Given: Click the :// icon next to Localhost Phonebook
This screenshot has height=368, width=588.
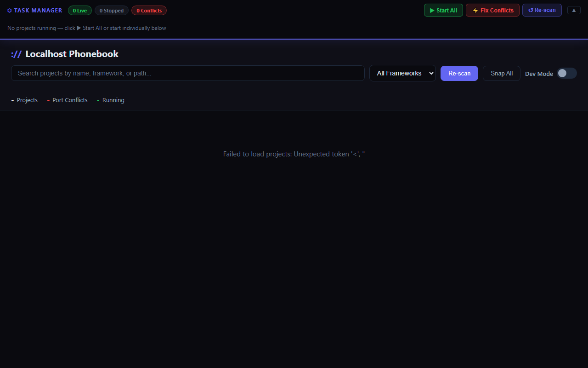Looking at the screenshot, I should tap(16, 54).
